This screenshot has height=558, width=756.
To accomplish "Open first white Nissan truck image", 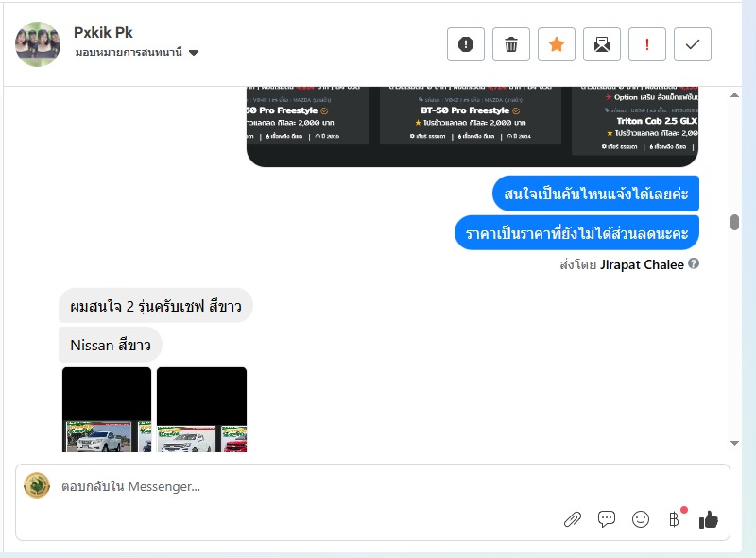I will tap(107, 410).
